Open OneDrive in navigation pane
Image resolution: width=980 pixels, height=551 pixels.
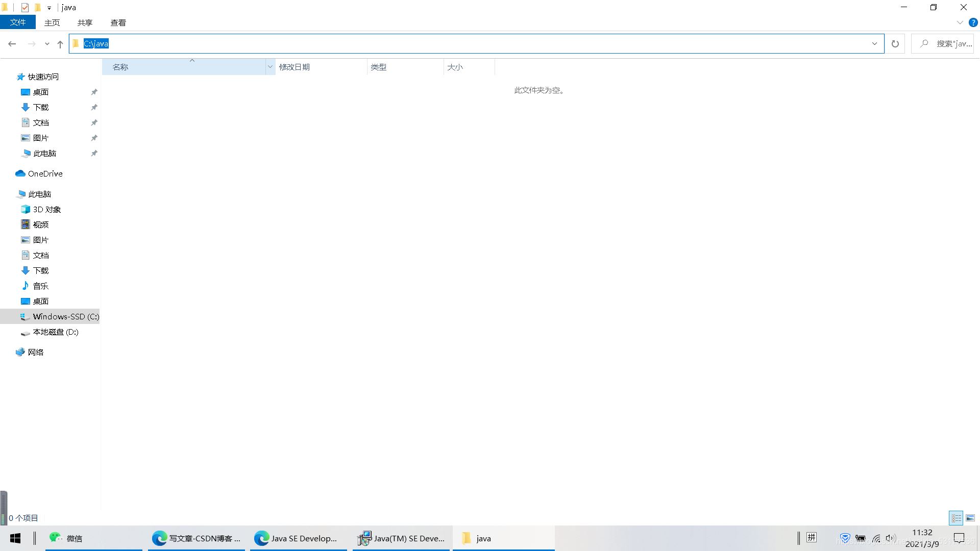[x=45, y=173]
